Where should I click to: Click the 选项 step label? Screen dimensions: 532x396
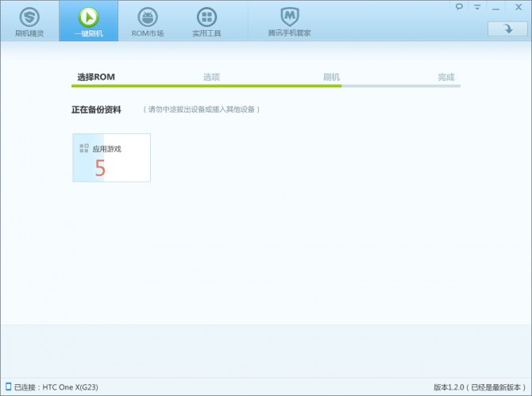[x=211, y=77]
